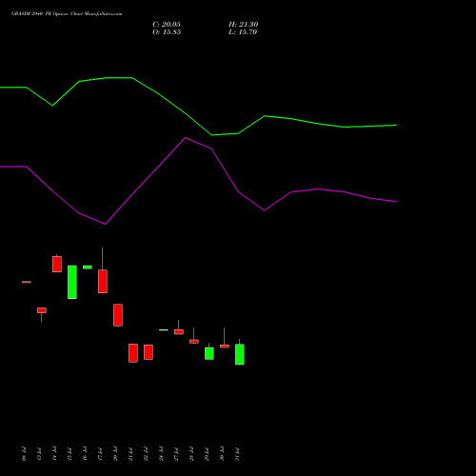Click the long-wick red candle above 17 Jul
The width and height of the screenshot is (476, 476).
(x=103, y=281)
